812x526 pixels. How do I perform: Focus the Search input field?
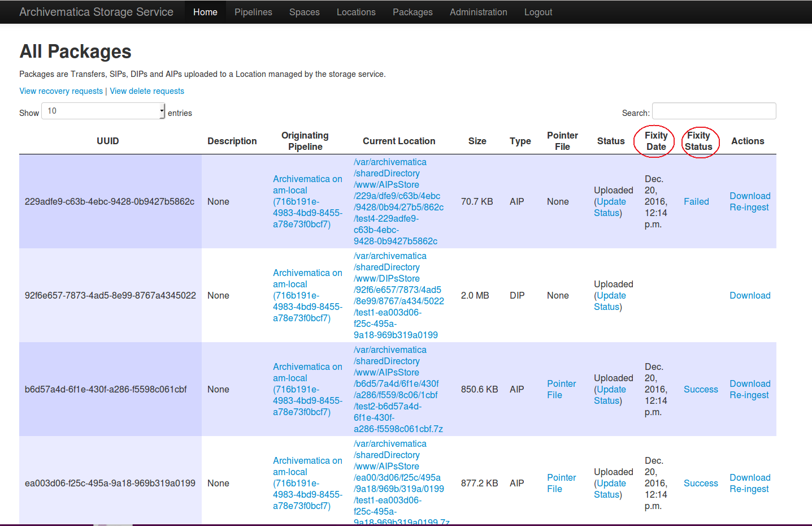714,111
